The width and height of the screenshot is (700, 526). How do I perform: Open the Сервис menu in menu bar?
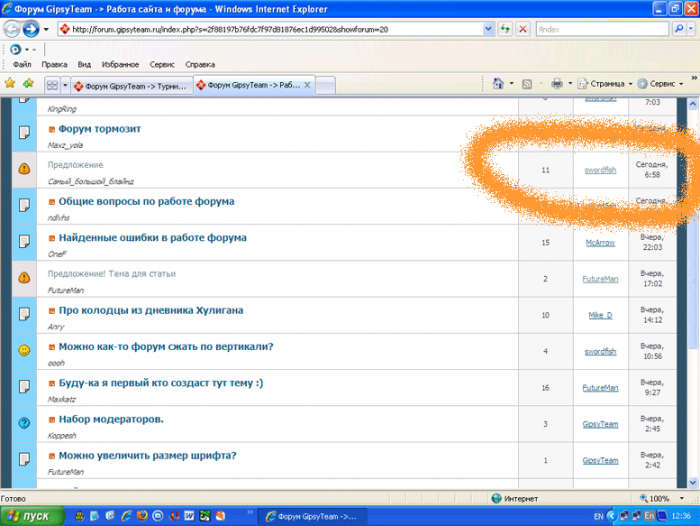tap(162, 65)
